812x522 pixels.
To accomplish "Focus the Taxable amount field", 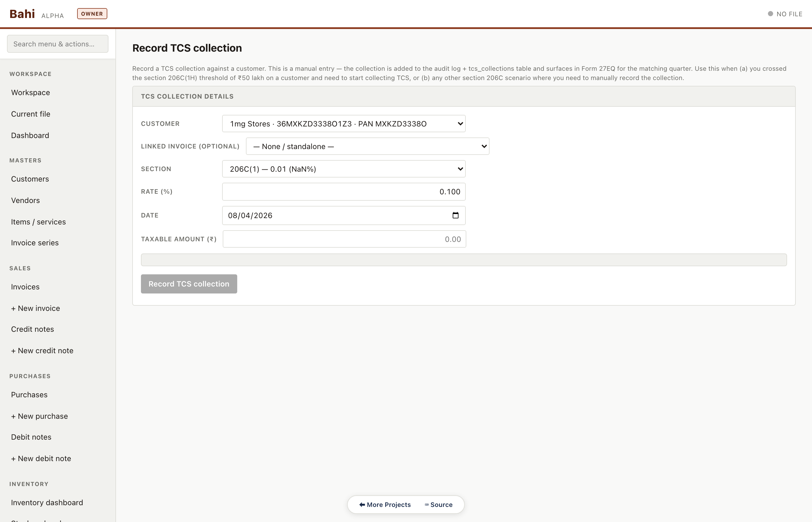I will (344, 239).
